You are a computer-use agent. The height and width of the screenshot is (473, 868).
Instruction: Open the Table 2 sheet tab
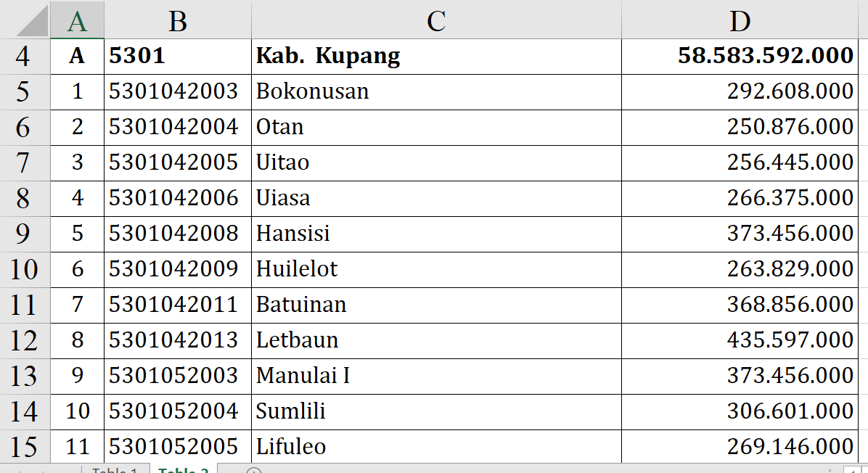(x=184, y=470)
